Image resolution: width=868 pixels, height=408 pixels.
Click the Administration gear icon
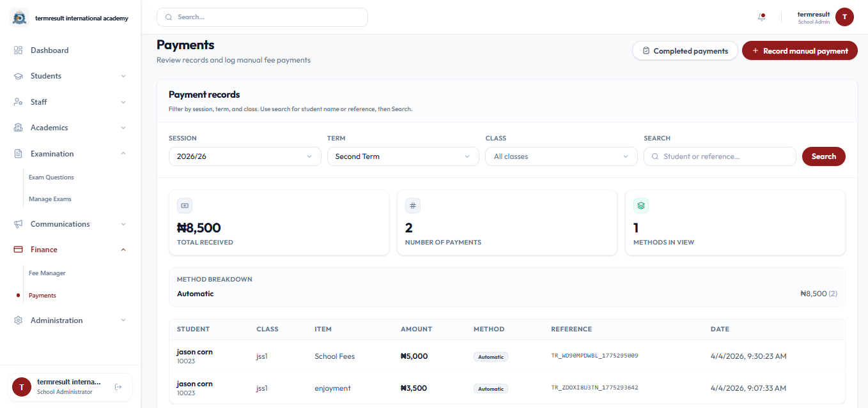[x=19, y=321]
